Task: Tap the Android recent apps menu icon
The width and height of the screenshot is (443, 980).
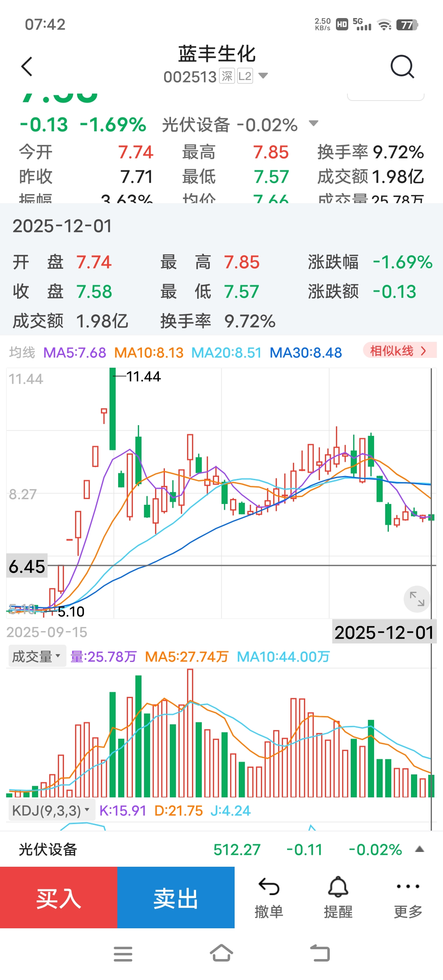Action: tap(123, 954)
